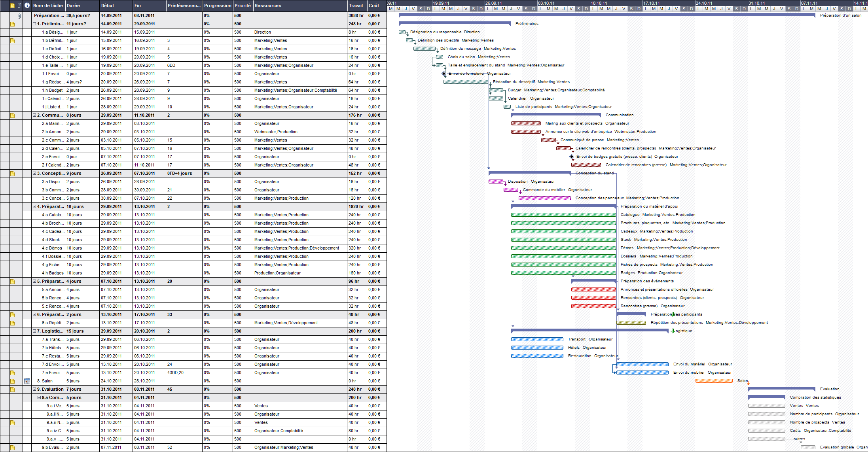Collapse the 5. Préparat... summary task
This screenshot has height=452, width=868.
[x=34, y=282]
